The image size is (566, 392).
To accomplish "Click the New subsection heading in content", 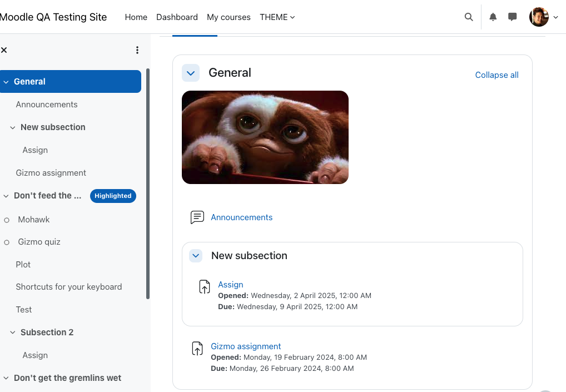I will [249, 256].
